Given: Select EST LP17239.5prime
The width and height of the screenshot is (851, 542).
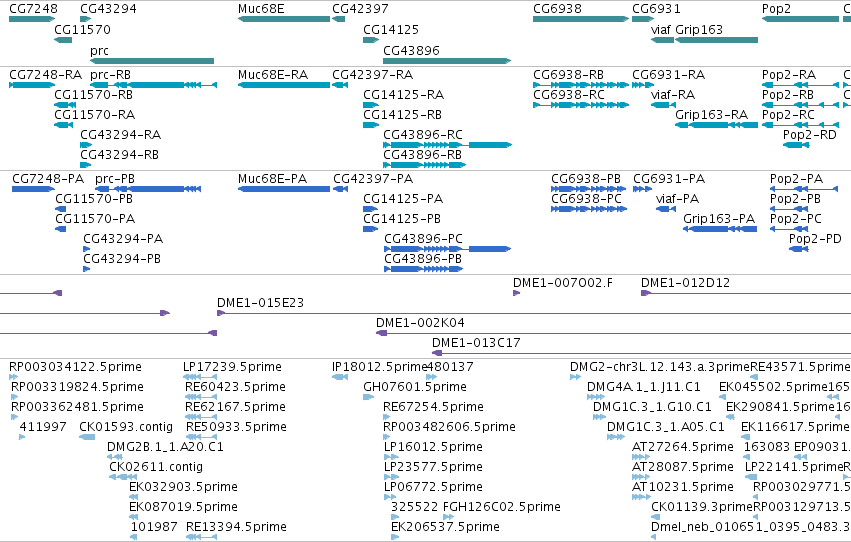Looking at the screenshot, I should [200, 377].
